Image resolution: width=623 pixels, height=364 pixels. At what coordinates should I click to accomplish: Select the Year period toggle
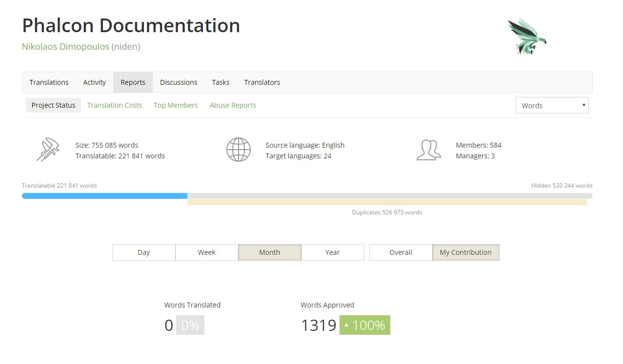(332, 252)
